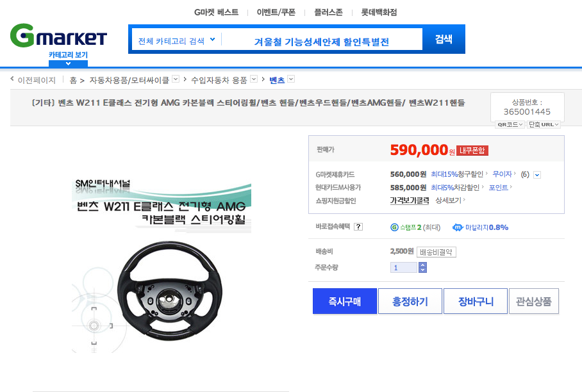Click the 즉시구매 buy now button

pos(345,301)
